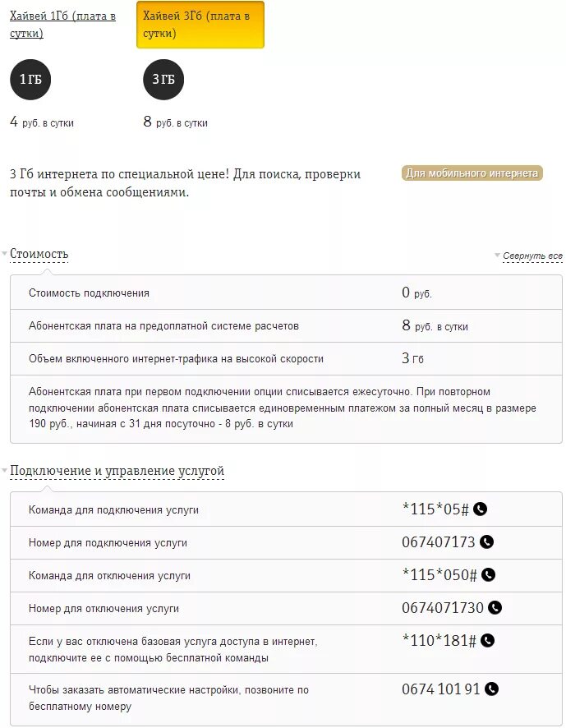Click the 1 ГБ black circle icon

coord(30,80)
